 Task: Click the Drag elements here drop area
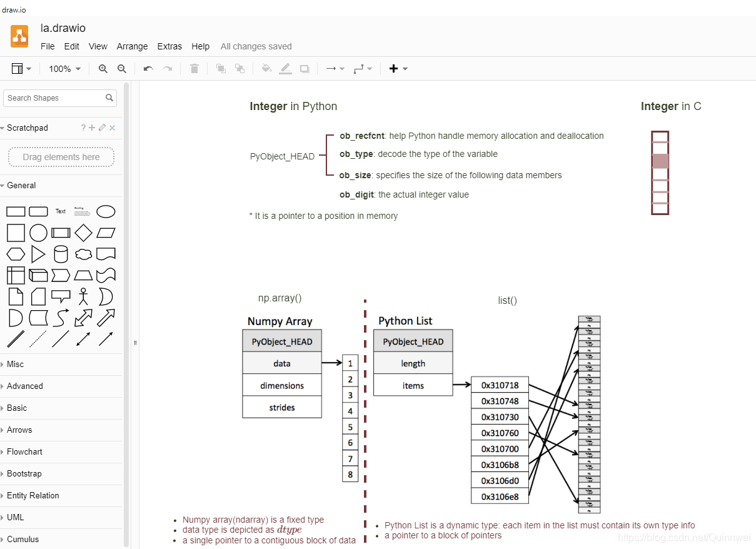(x=61, y=157)
